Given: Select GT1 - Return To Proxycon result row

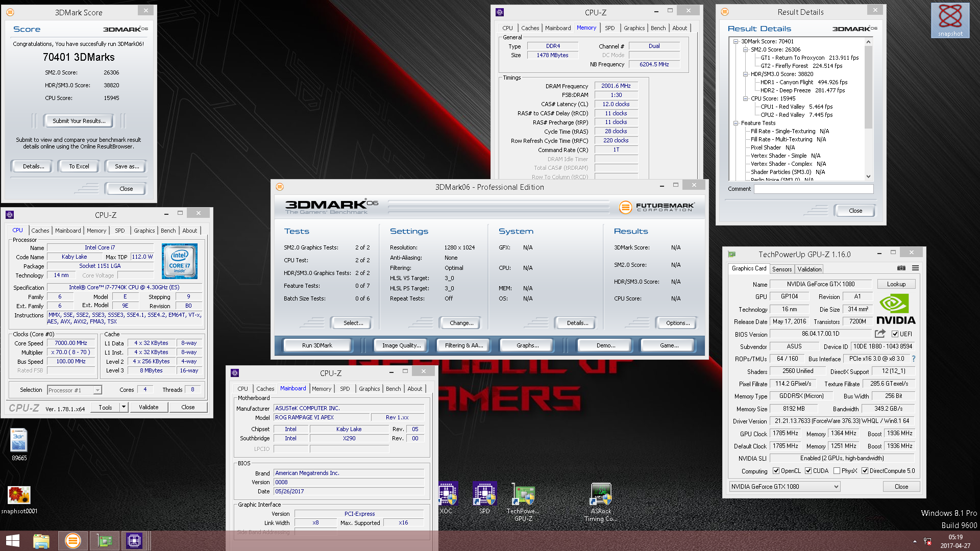Looking at the screenshot, I should (810, 58).
